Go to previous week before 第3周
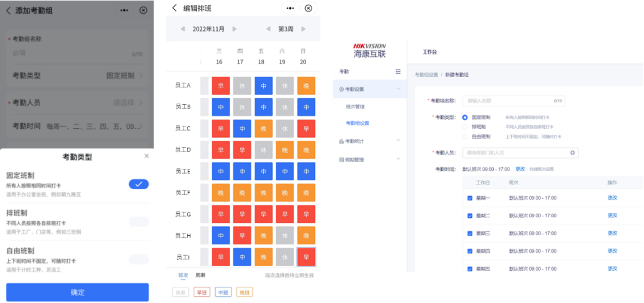Image resolution: width=644 pixels, height=303 pixels. pos(268,29)
